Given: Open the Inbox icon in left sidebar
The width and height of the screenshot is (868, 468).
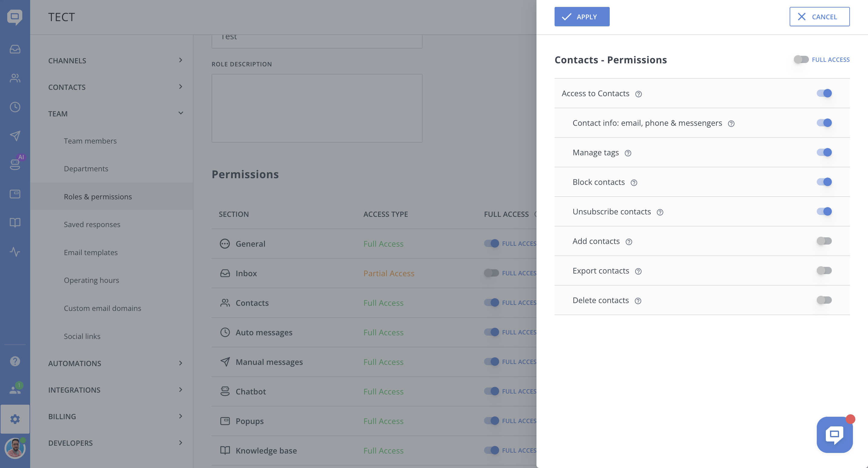Looking at the screenshot, I should [x=15, y=49].
